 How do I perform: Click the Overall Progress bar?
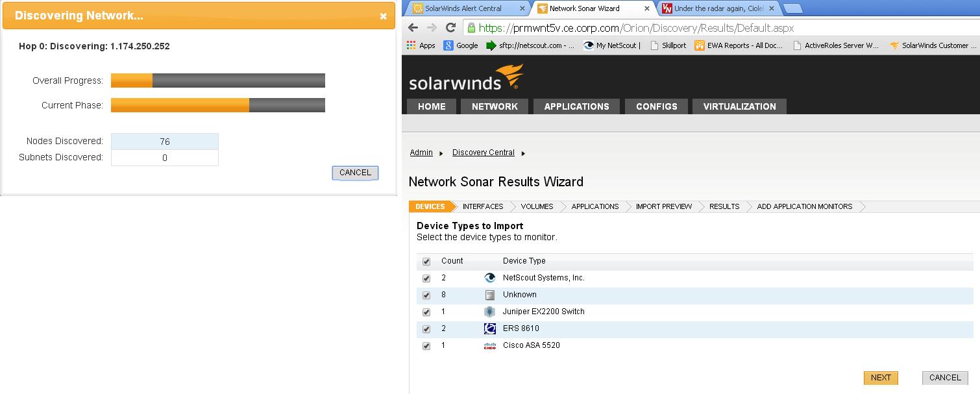point(218,80)
